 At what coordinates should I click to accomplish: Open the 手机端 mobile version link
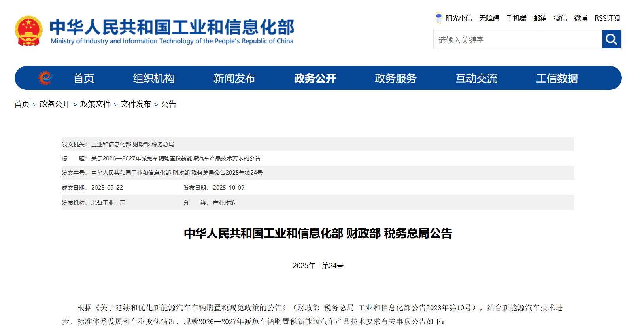516,18
